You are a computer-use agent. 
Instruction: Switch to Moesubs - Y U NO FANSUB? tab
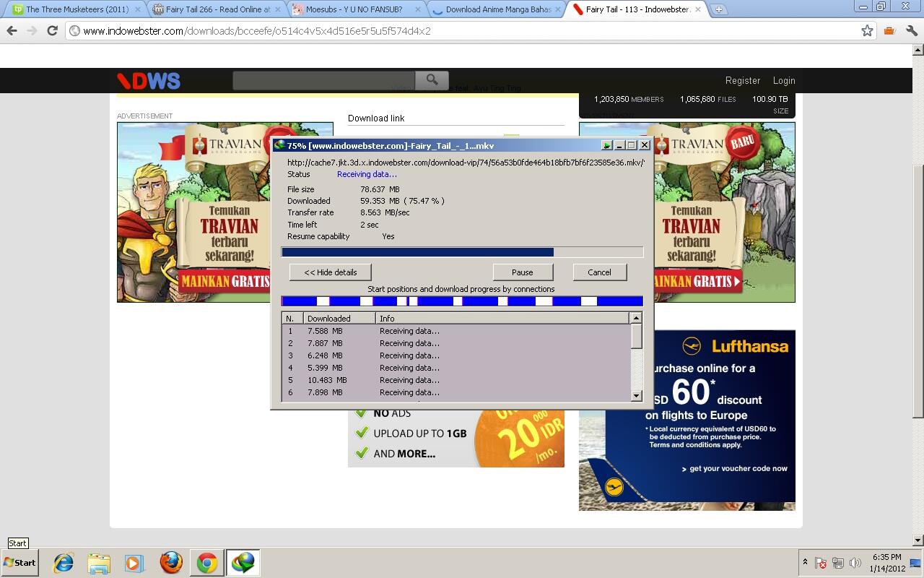tap(357, 9)
